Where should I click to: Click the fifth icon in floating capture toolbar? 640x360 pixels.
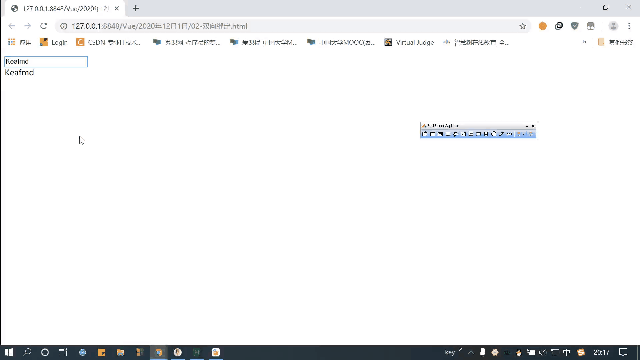[456, 134]
